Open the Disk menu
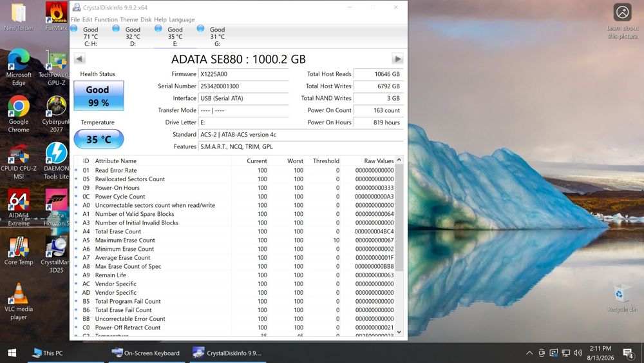The image size is (644, 363). [x=146, y=19]
